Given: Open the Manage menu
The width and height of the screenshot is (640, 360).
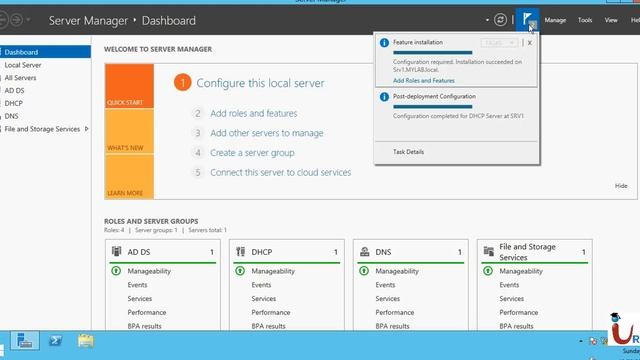Looking at the screenshot, I should [x=555, y=20].
